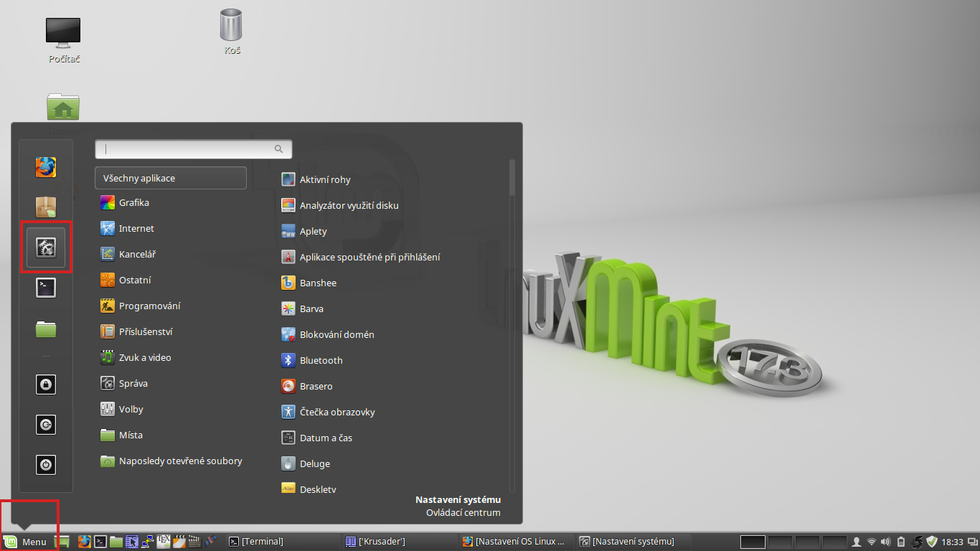Viewport: 980px width, 551px height.
Task: Switch to [Nastavení OS Linux ... taskbar window
Action: coord(517,542)
